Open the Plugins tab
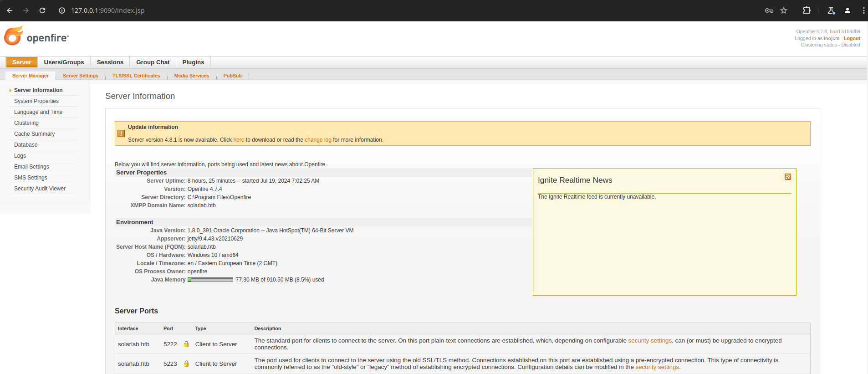This screenshot has height=374, width=868. tap(193, 62)
